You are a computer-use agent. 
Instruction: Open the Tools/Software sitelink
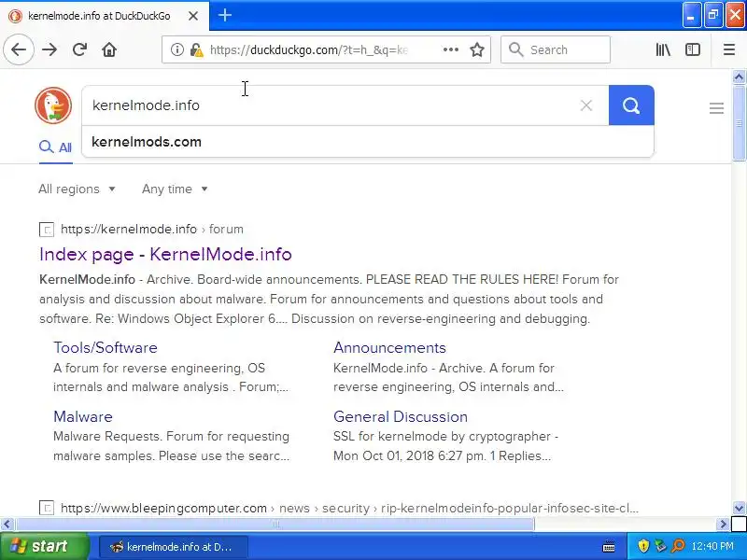coord(106,347)
